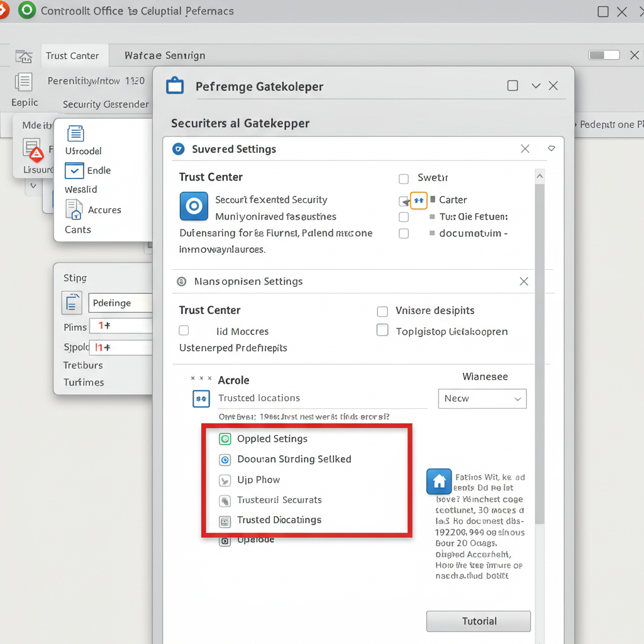Check the lid Moccres checkbox
Screen dimensions: 644x644
pos(184,330)
